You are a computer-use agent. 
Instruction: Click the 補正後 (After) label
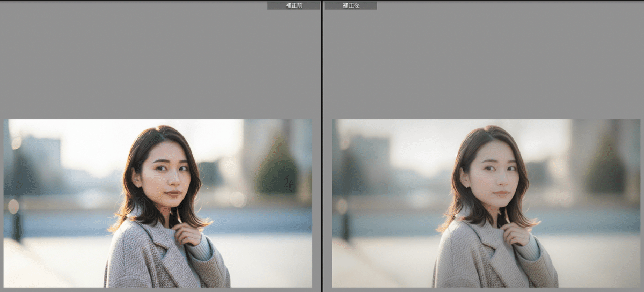coord(350,5)
